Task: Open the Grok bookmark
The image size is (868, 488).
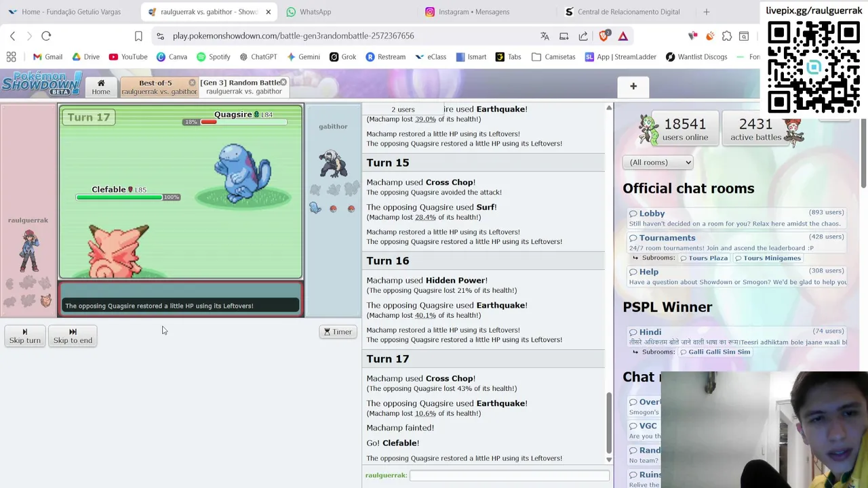Action: (x=342, y=57)
